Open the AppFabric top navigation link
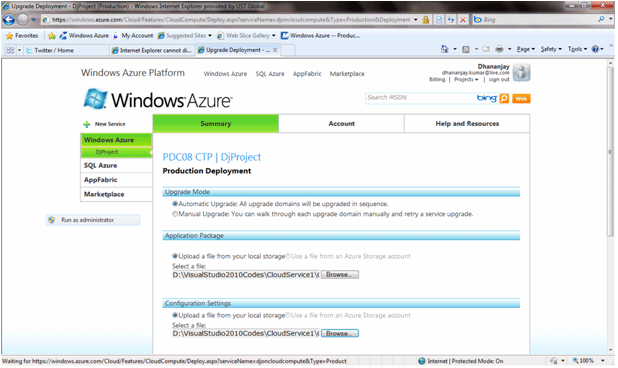Screen dimensions: 618x368 307,74
